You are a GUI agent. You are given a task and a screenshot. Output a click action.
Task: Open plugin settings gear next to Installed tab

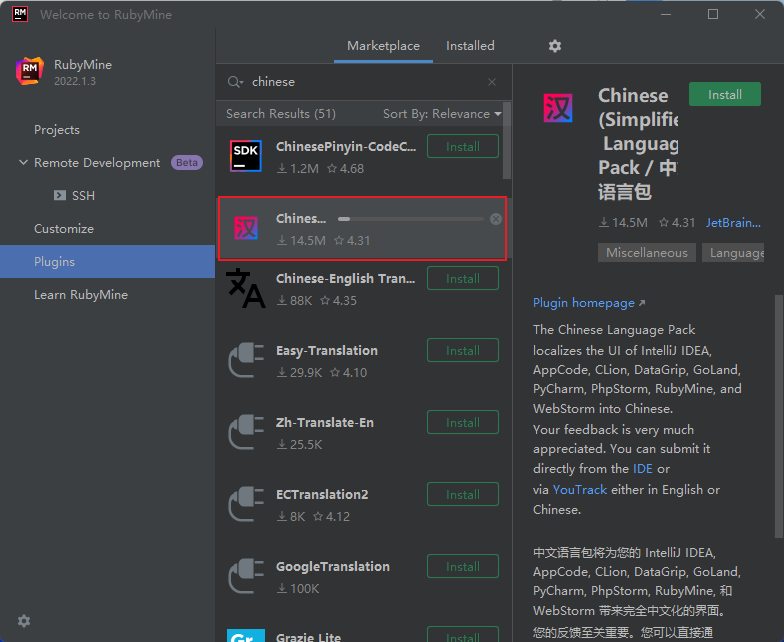point(554,46)
